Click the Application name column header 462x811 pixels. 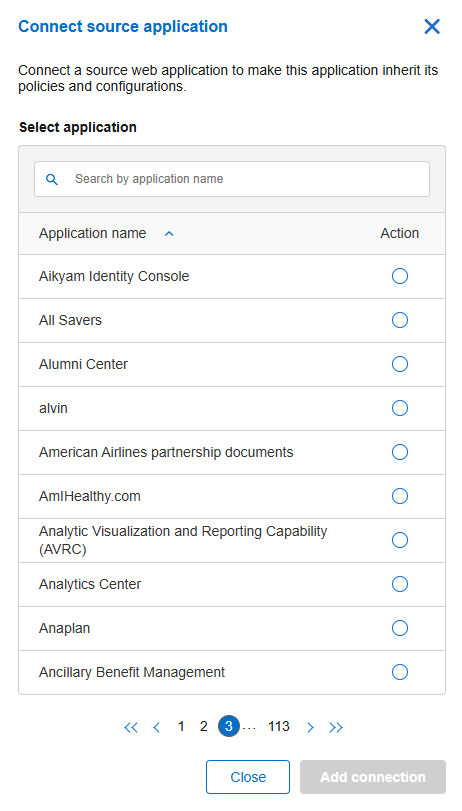pos(93,233)
